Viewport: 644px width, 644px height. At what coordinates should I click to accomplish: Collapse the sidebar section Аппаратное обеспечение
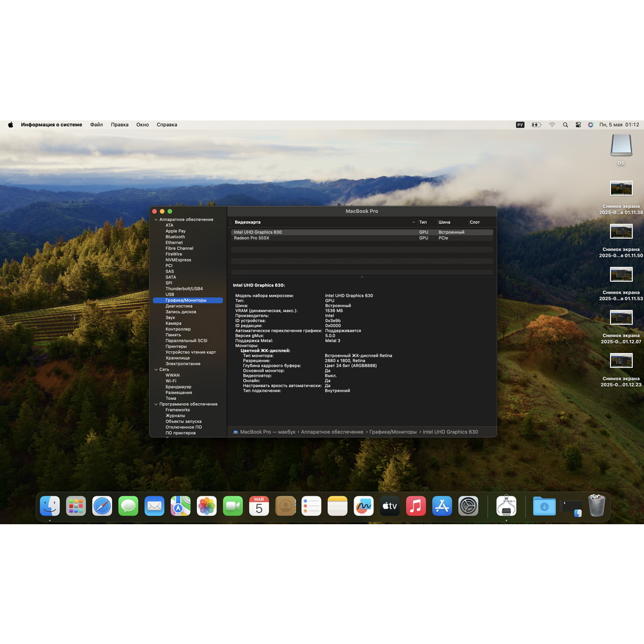point(156,220)
